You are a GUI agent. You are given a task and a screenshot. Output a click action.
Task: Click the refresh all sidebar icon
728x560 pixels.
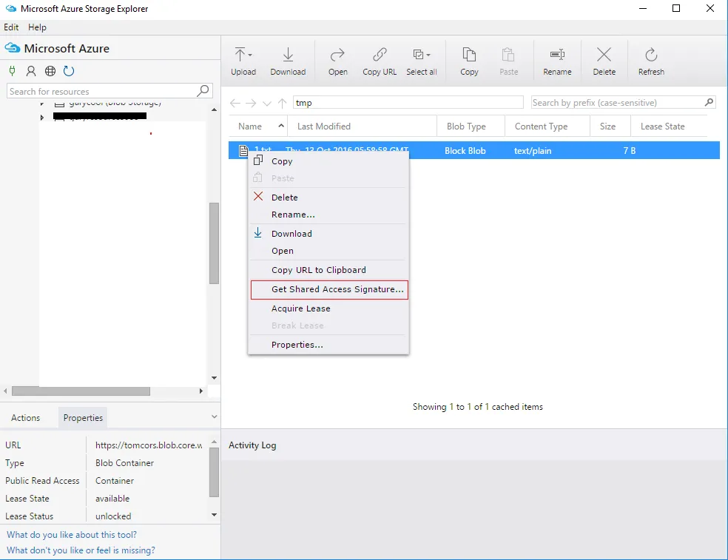(69, 71)
